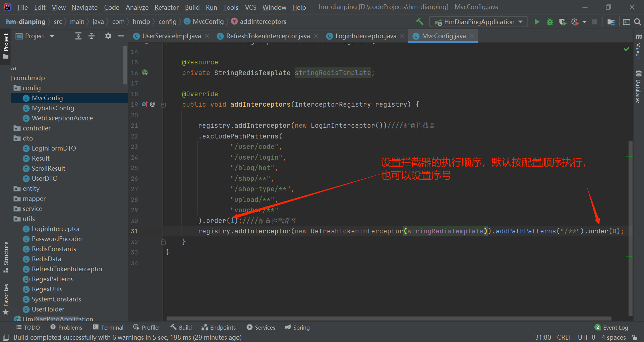Open the Terminal tool window
This screenshot has width=644, height=342.
pyautogui.click(x=108, y=328)
